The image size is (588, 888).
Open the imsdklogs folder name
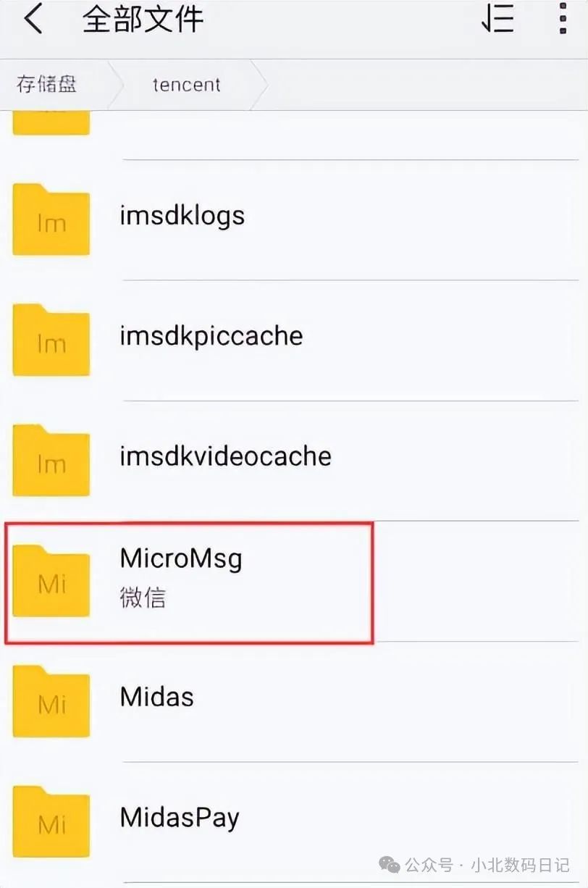pos(182,215)
